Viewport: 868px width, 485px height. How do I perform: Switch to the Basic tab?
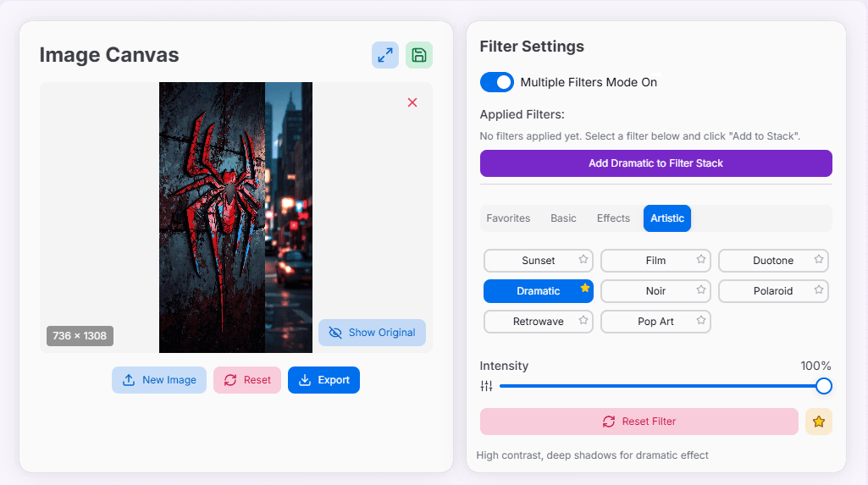pyautogui.click(x=563, y=218)
